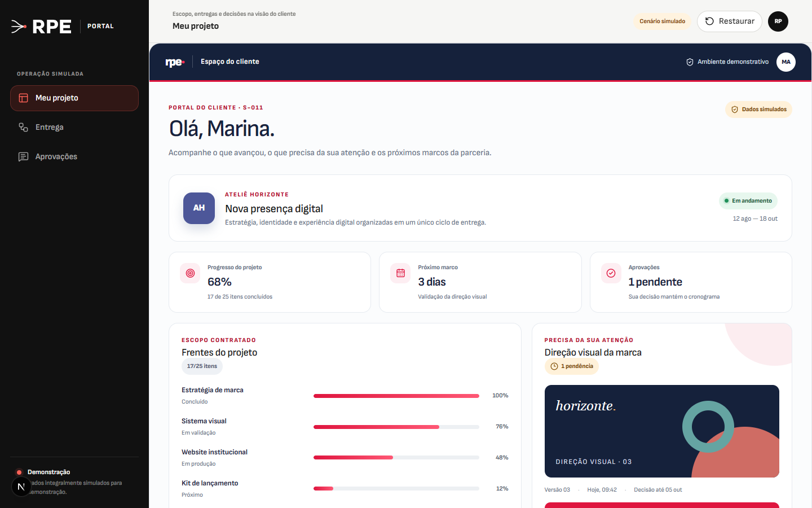Click the Dados simulados badge
The width and height of the screenshot is (812, 508).
758,110
